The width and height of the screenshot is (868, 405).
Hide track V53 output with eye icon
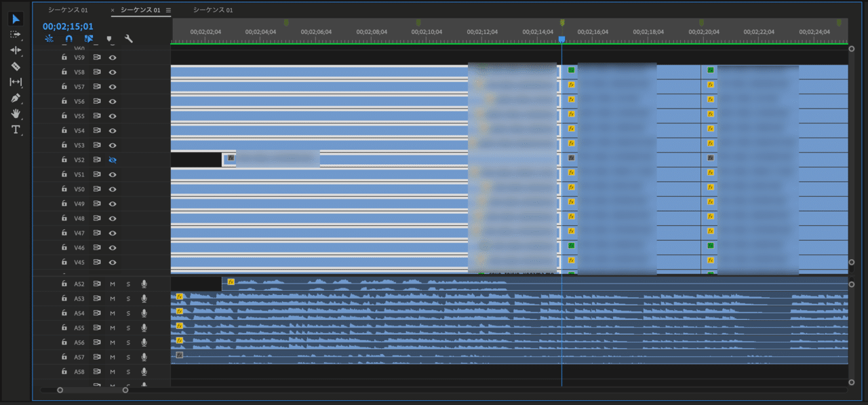[x=113, y=145]
